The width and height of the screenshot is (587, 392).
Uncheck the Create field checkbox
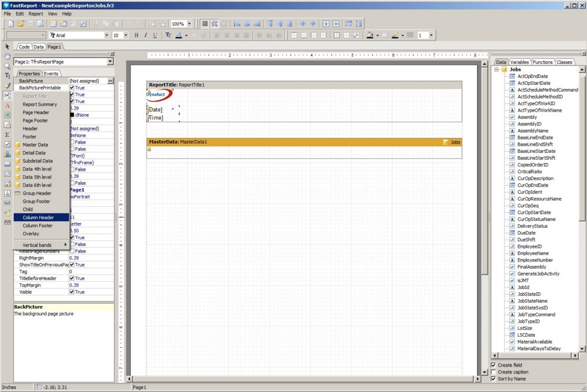(493, 365)
